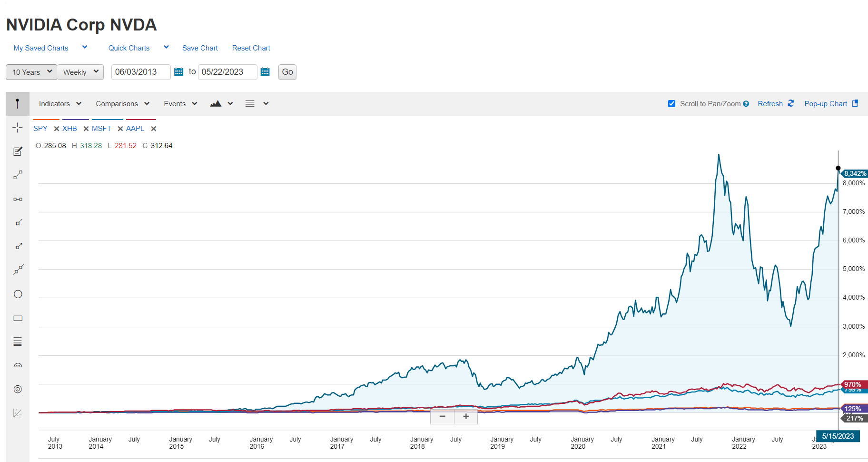868x462 pixels.
Task: Click the end date field 05/22/2023
Action: 227,72
